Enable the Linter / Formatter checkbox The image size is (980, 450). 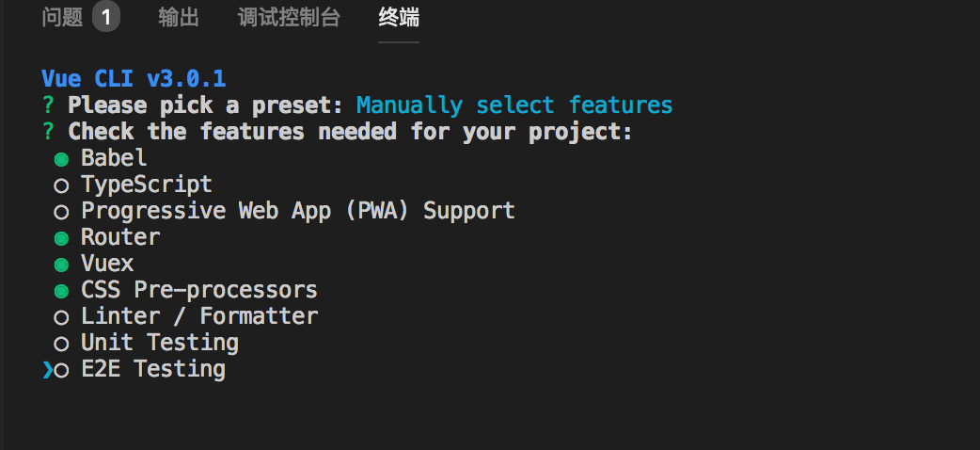(62, 317)
